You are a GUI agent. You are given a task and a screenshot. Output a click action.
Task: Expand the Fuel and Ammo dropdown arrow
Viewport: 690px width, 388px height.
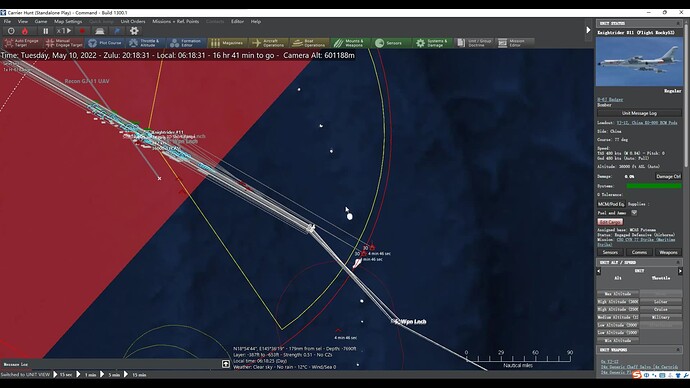[x=634, y=212]
